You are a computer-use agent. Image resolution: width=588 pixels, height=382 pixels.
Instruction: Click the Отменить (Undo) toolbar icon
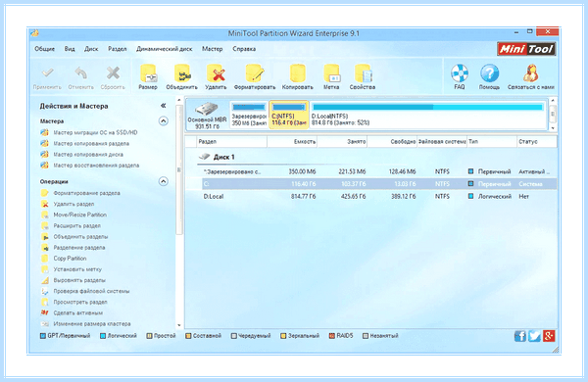click(81, 73)
